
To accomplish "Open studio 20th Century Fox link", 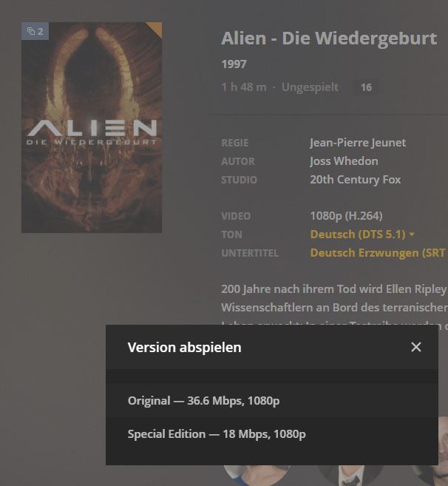I will coord(356,180).
